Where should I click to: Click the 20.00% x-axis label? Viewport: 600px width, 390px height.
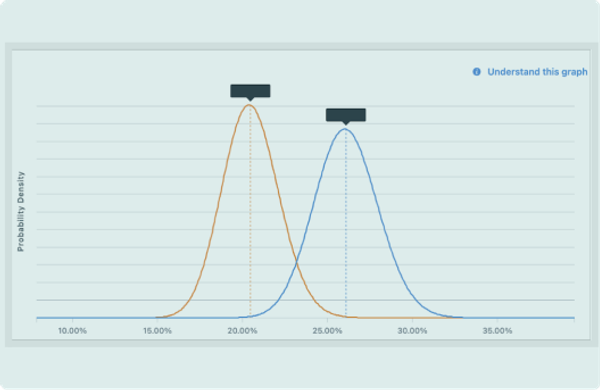(x=242, y=331)
